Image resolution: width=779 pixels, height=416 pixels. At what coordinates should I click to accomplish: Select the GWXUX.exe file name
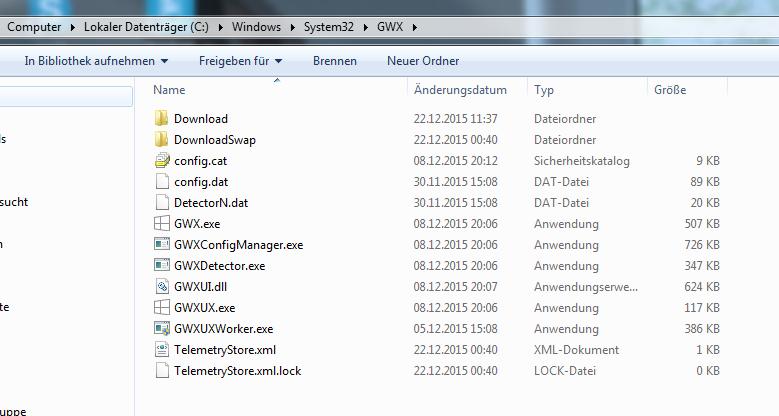[x=205, y=307]
